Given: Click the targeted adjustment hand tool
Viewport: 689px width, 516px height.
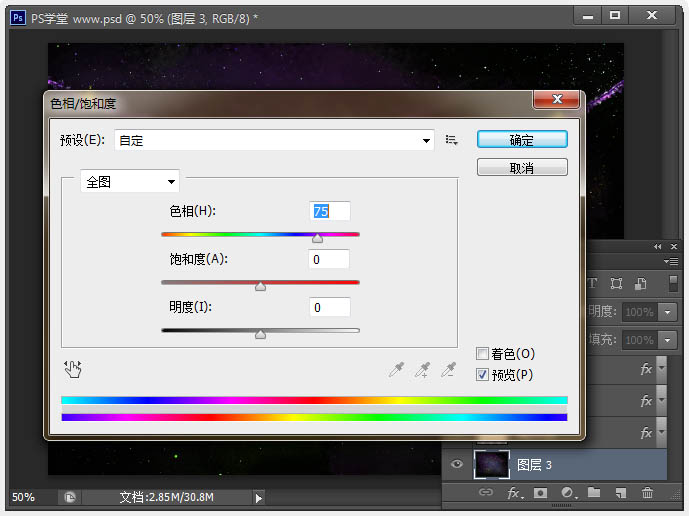Looking at the screenshot, I should pyautogui.click(x=73, y=369).
